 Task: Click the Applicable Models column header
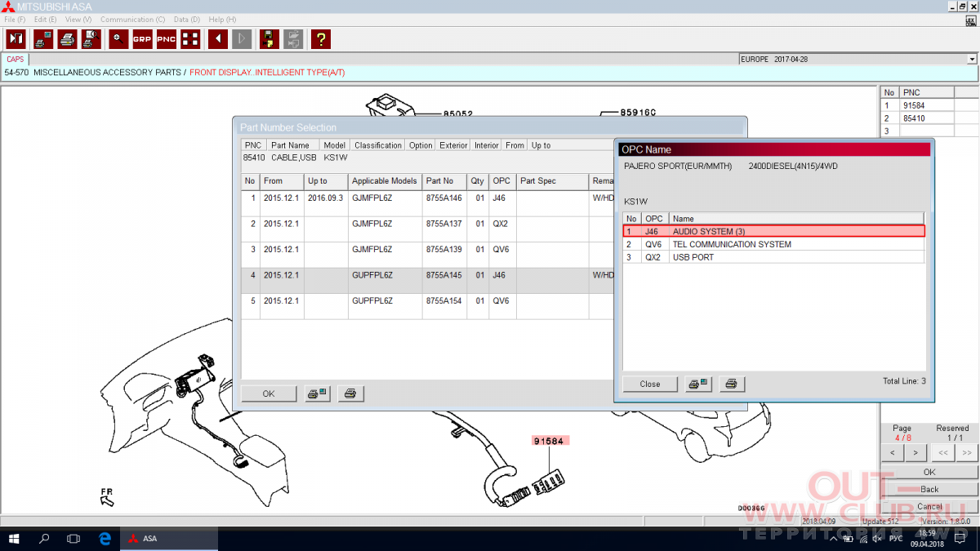point(385,181)
